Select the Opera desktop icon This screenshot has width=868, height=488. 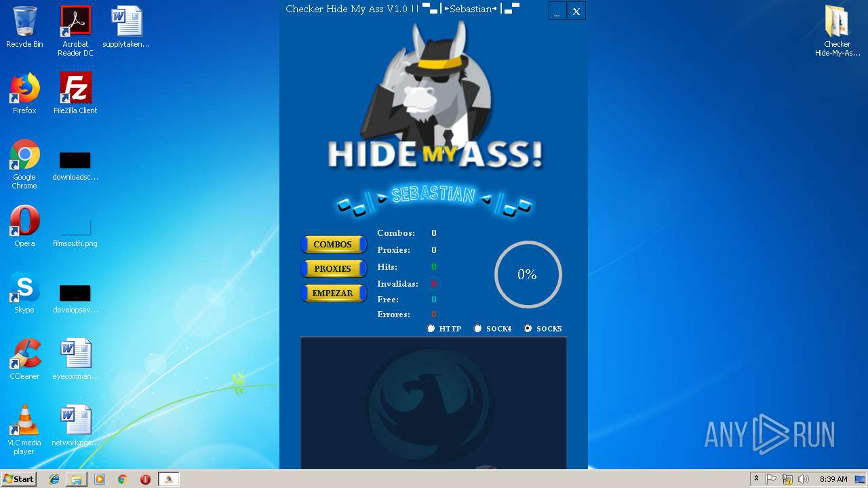point(24,226)
